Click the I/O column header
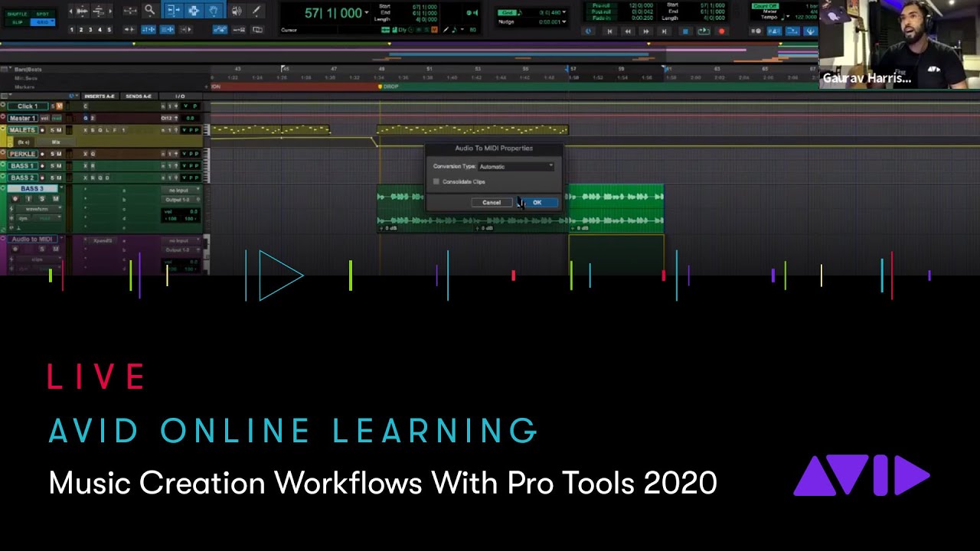Screen dimensions: 980x551 pos(180,96)
